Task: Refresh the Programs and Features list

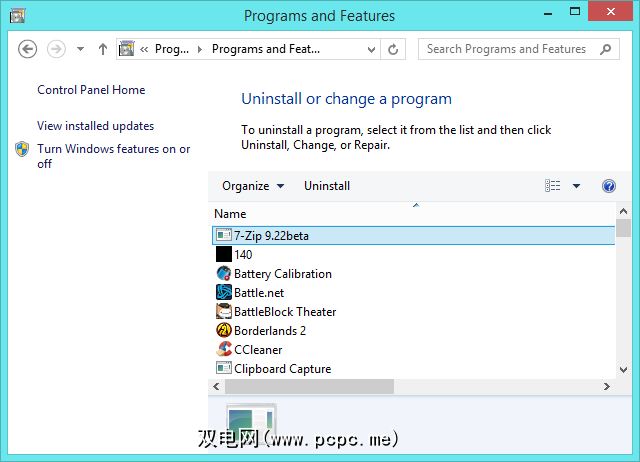Action: pyautogui.click(x=393, y=49)
